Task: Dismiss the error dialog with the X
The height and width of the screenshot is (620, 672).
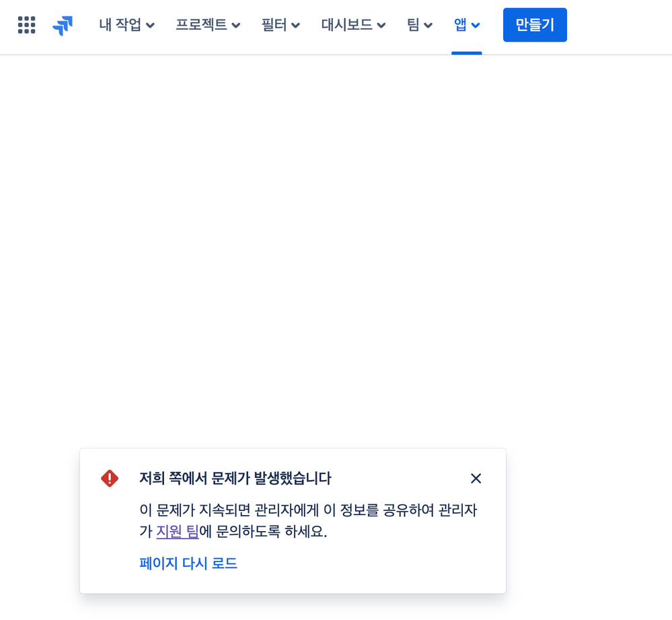Action: 476,478
